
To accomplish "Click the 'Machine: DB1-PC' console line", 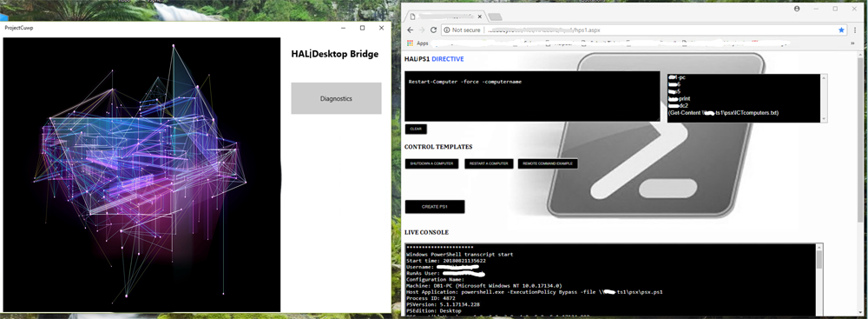I will pyautogui.click(x=483, y=285).
